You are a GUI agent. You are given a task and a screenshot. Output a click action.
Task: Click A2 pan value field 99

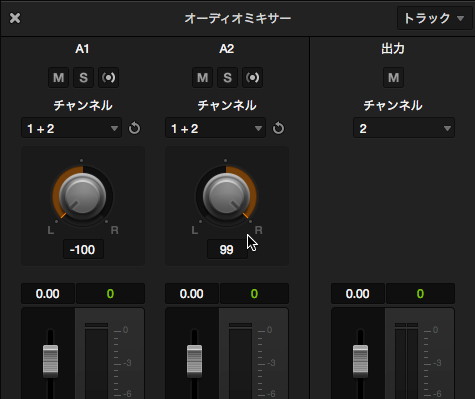point(227,249)
